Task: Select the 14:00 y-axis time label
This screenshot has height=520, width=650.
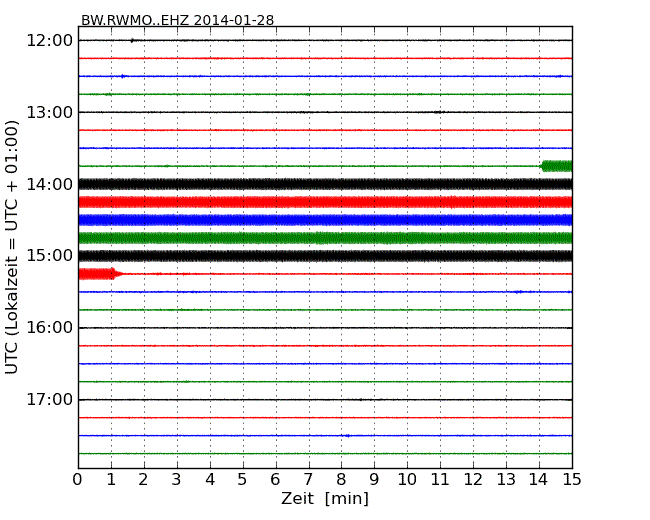Action: click(50, 185)
